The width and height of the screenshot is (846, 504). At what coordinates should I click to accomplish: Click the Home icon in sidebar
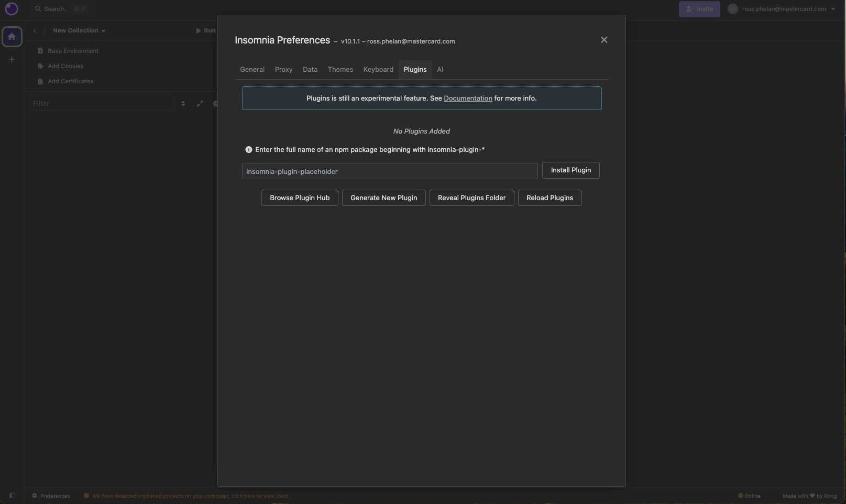click(12, 37)
